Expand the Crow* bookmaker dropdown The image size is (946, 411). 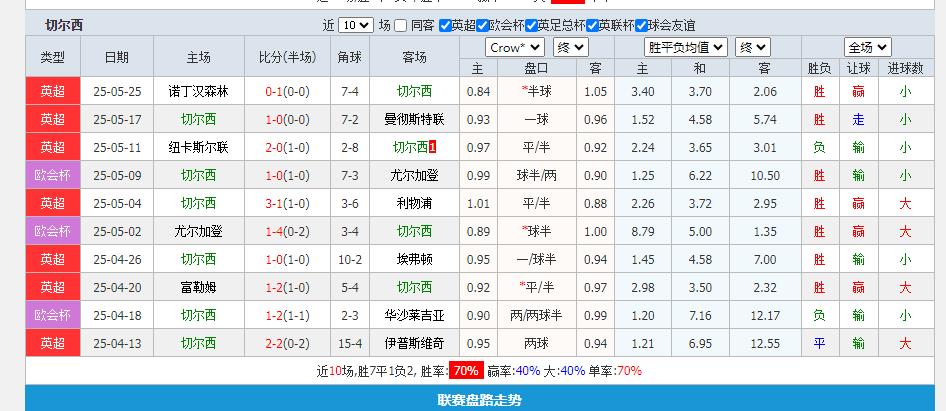click(514, 47)
